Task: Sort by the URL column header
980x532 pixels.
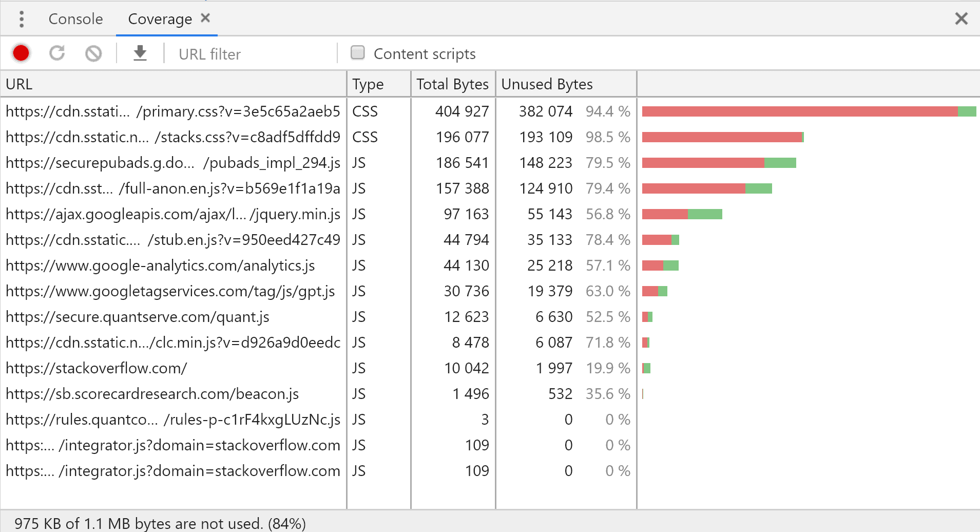Action: (x=174, y=84)
